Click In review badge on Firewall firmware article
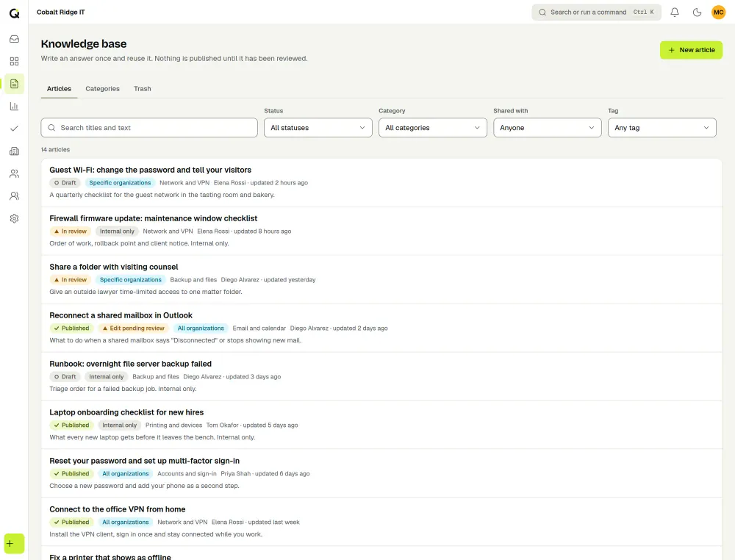Screen dimensions: 735x560 coord(71,231)
